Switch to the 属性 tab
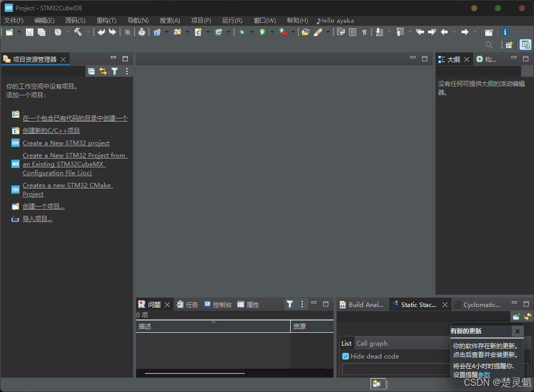The height and width of the screenshot is (392, 534). coord(248,304)
